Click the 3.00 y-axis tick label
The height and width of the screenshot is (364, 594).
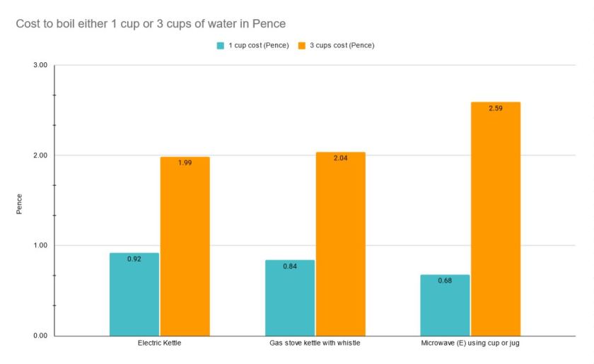point(40,65)
